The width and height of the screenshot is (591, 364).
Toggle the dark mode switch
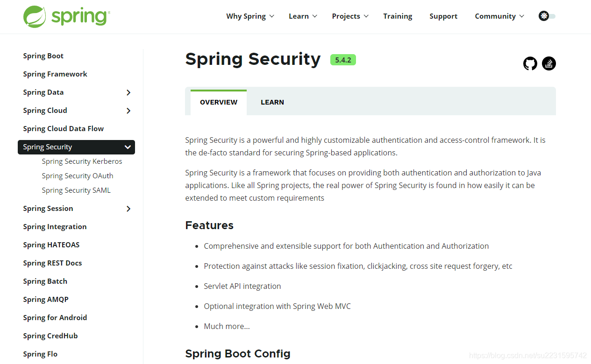click(547, 15)
